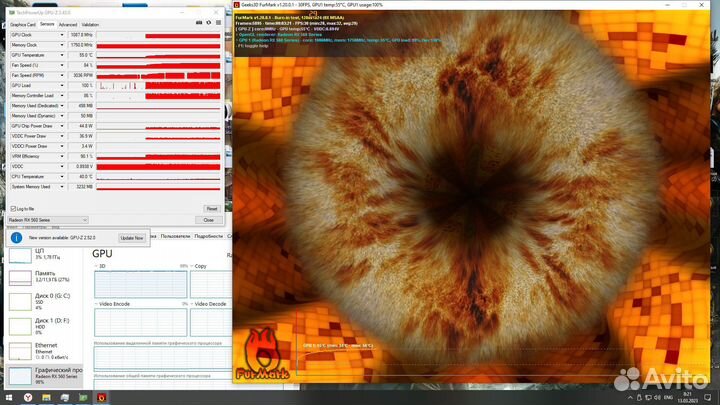The image size is (720, 405).
Task: Open the Windows Start menu
Action: tap(8, 398)
